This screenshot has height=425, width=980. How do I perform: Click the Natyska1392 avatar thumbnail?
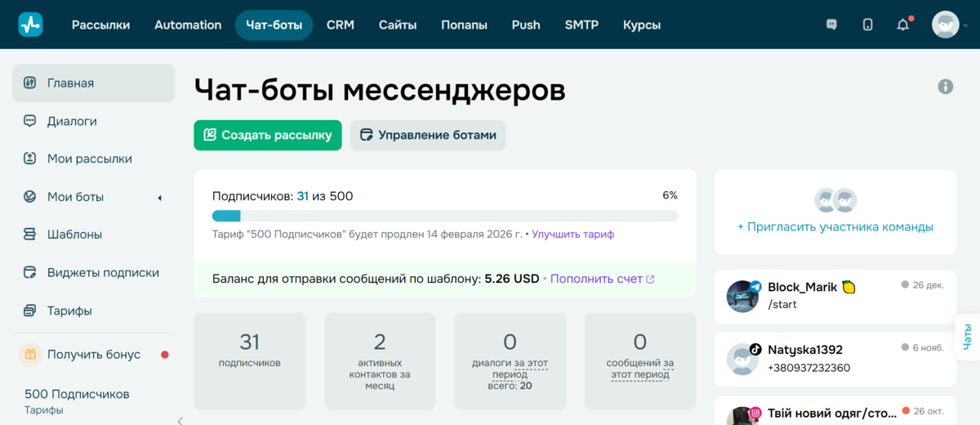[x=742, y=359]
